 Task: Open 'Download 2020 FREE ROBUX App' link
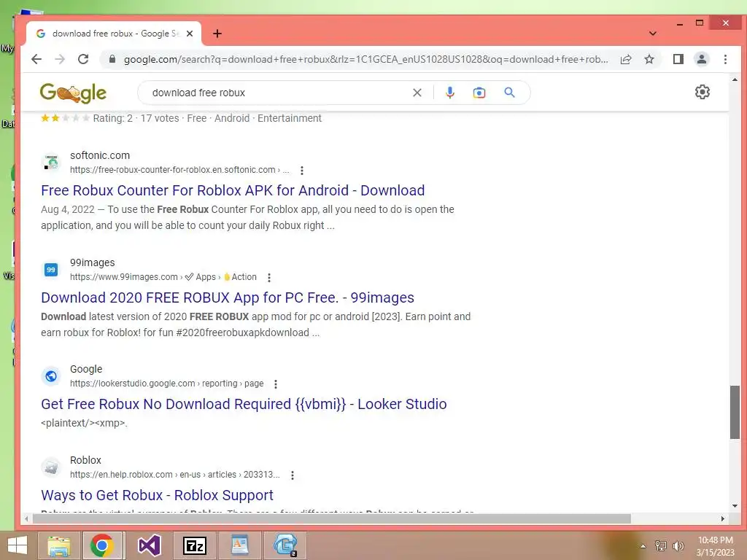[228, 297]
